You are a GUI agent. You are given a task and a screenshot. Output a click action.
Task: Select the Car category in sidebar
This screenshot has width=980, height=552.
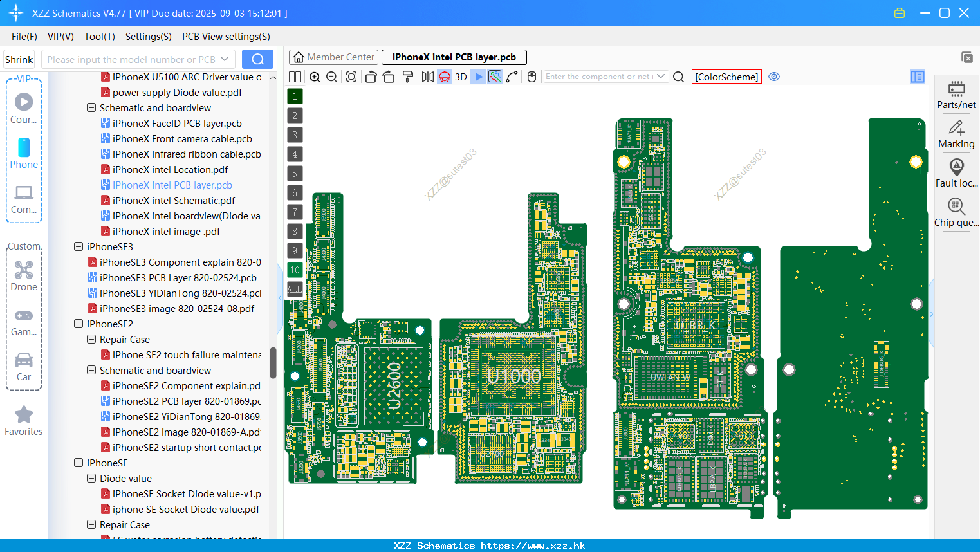[24, 367]
